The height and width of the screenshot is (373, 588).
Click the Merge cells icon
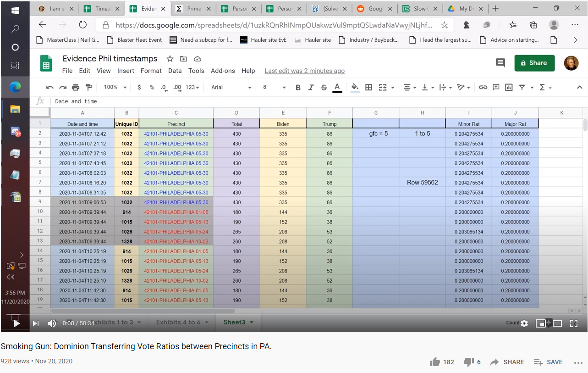(383, 87)
